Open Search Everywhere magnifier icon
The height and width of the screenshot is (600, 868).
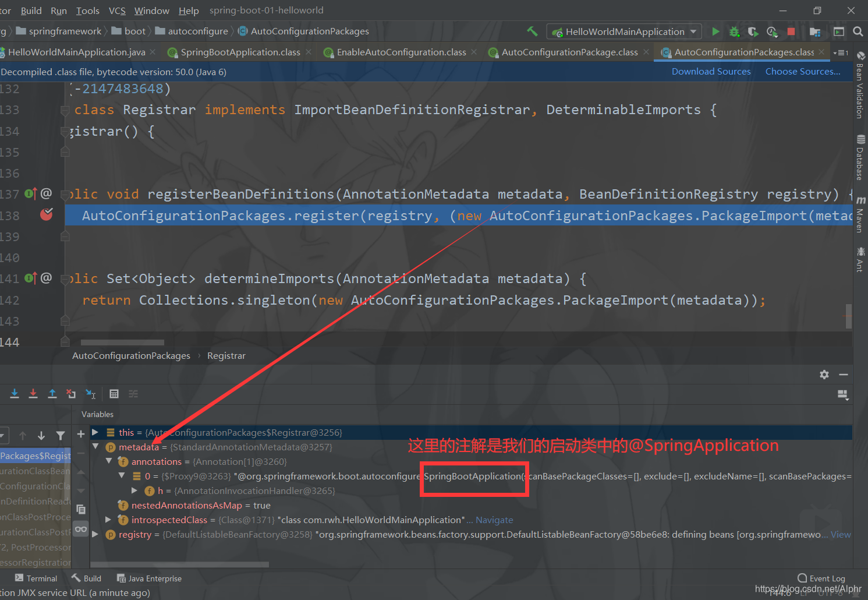pos(858,31)
